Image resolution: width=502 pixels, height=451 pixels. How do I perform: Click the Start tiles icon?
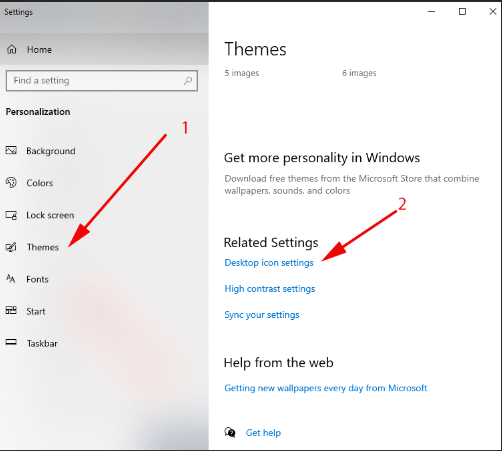(x=11, y=311)
